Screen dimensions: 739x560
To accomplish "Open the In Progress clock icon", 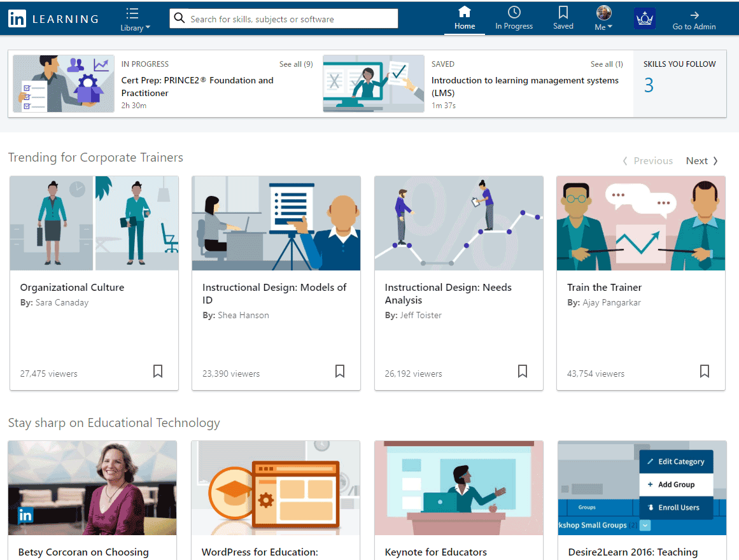I will pos(514,11).
